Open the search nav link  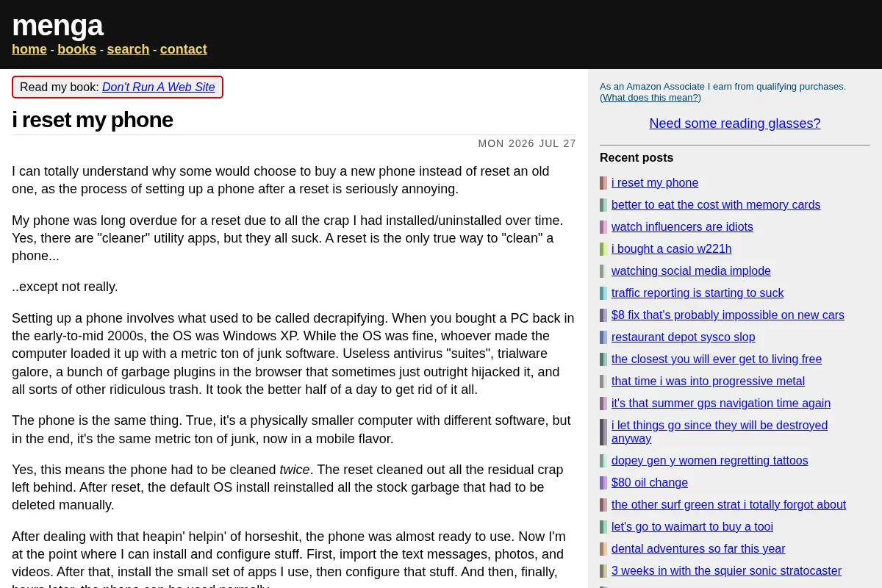click(128, 49)
